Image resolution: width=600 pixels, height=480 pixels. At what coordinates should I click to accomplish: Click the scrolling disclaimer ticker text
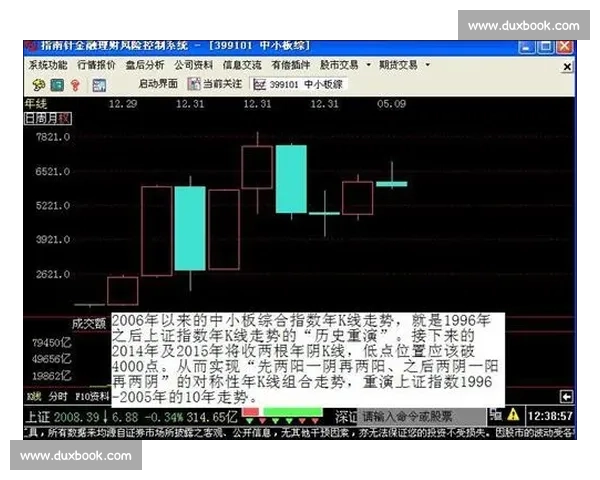click(x=300, y=433)
